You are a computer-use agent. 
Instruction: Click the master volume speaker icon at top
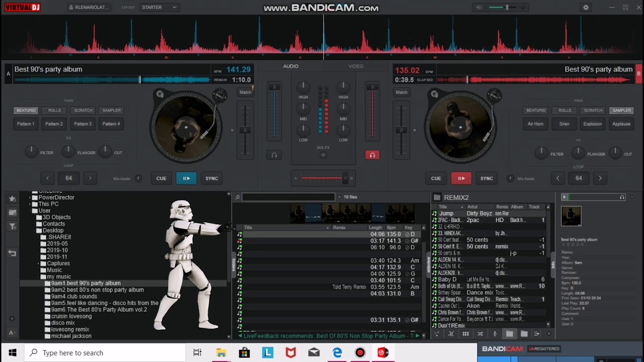click(x=479, y=8)
